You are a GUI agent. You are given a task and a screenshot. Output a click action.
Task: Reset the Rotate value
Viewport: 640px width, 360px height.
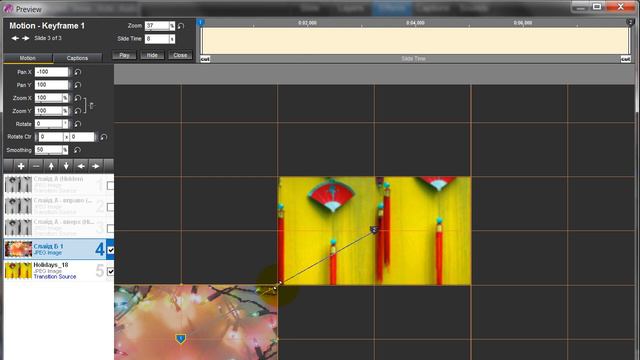(x=78, y=124)
